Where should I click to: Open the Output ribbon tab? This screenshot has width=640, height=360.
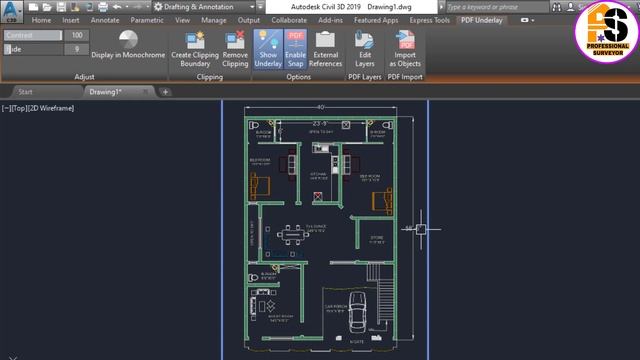(249, 20)
